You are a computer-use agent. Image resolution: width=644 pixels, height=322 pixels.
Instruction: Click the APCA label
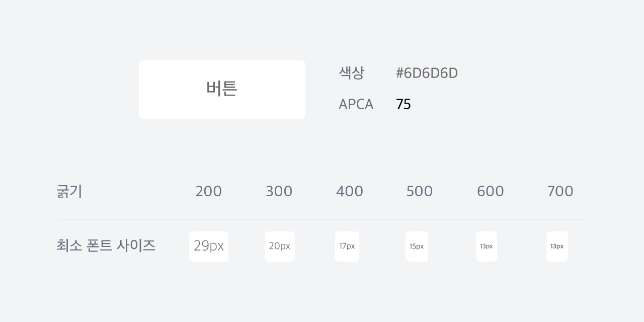tap(356, 104)
